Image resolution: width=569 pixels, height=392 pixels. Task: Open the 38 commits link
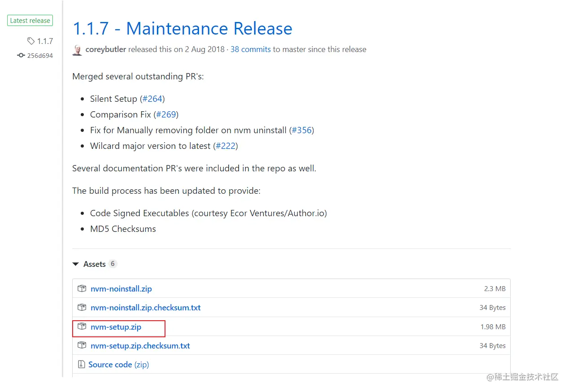250,49
